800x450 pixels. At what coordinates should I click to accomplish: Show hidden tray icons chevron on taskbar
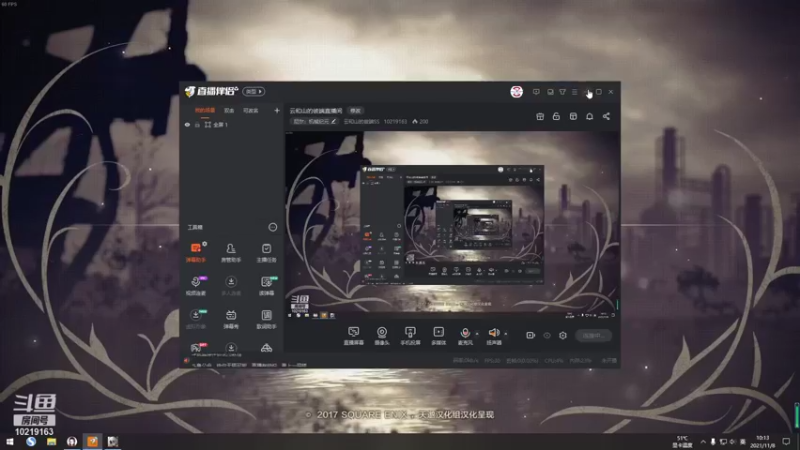(703, 441)
